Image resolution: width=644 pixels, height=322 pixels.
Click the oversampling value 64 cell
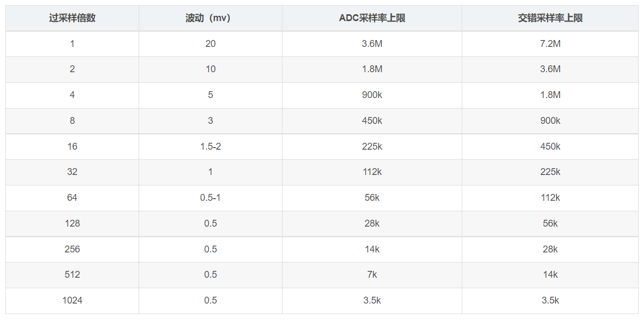[72, 198]
